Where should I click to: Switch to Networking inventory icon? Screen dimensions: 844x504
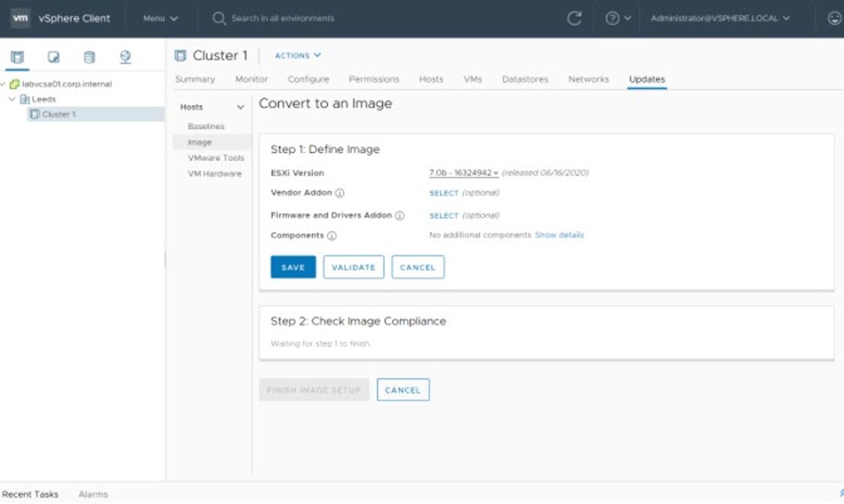tap(125, 57)
